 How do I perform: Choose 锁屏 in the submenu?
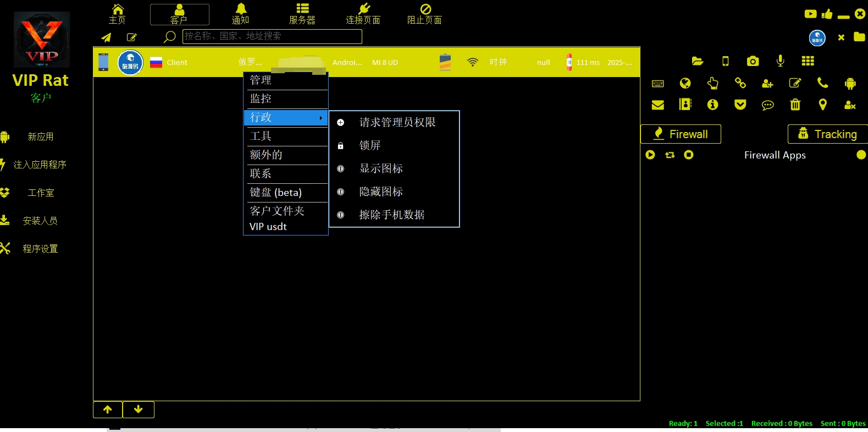(x=394, y=146)
